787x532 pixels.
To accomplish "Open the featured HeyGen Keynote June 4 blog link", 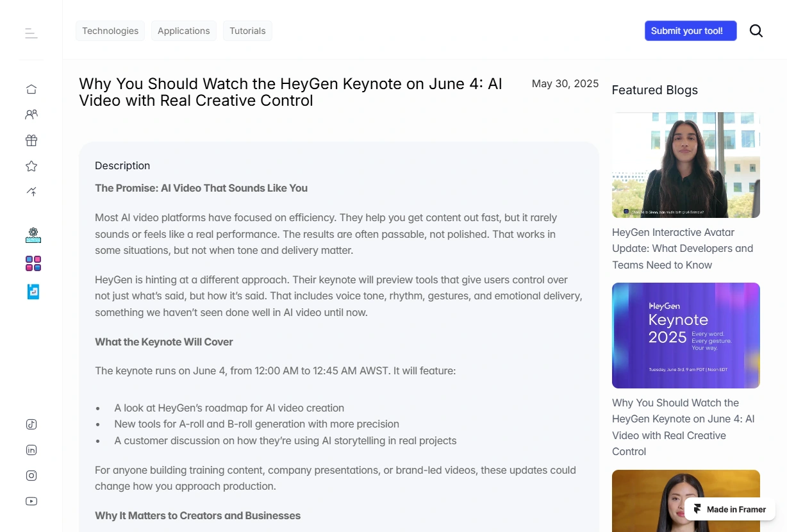I will tap(684, 427).
